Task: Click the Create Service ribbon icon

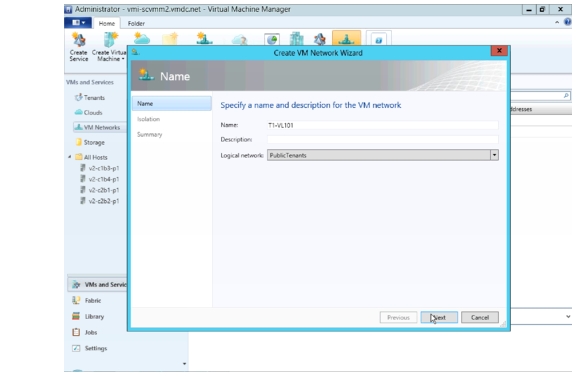Action: coord(79,47)
